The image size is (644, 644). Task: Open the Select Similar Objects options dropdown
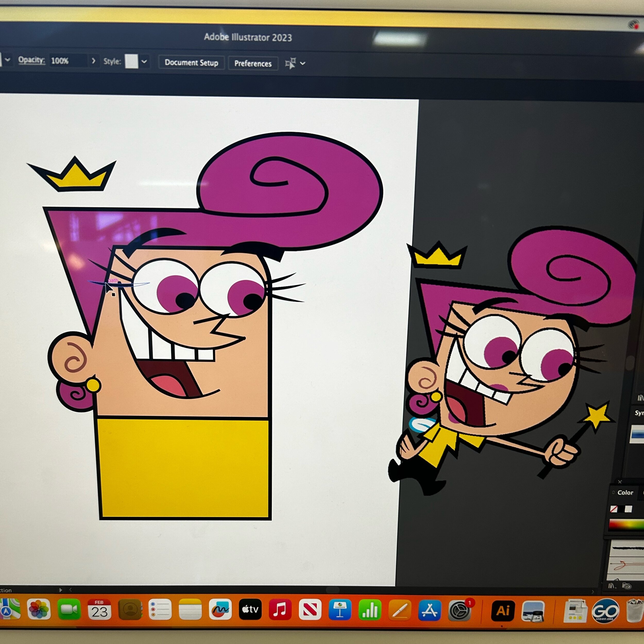tap(303, 63)
